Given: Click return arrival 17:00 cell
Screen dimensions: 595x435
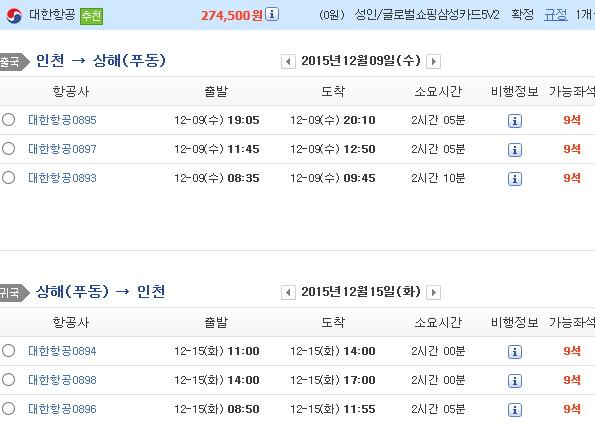Looking at the screenshot, I should tap(333, 380).
